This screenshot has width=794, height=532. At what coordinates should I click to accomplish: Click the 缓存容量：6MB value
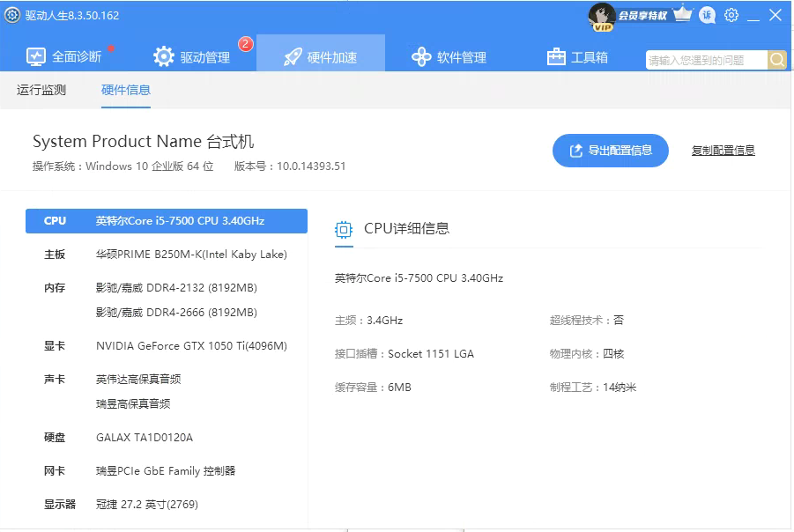373,388
